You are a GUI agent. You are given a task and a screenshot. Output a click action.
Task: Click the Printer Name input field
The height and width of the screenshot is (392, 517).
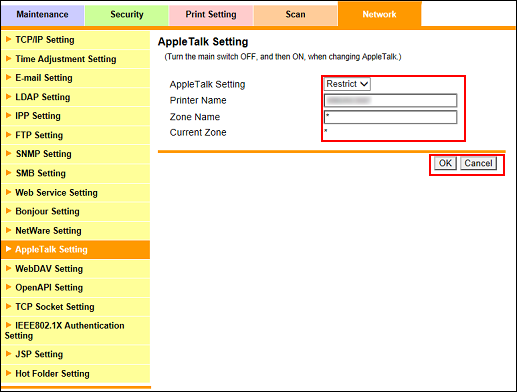[390, 100]
